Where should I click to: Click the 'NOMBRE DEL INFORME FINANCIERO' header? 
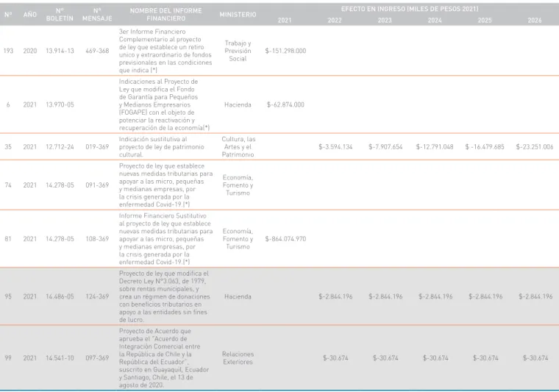tap(165, 15)
